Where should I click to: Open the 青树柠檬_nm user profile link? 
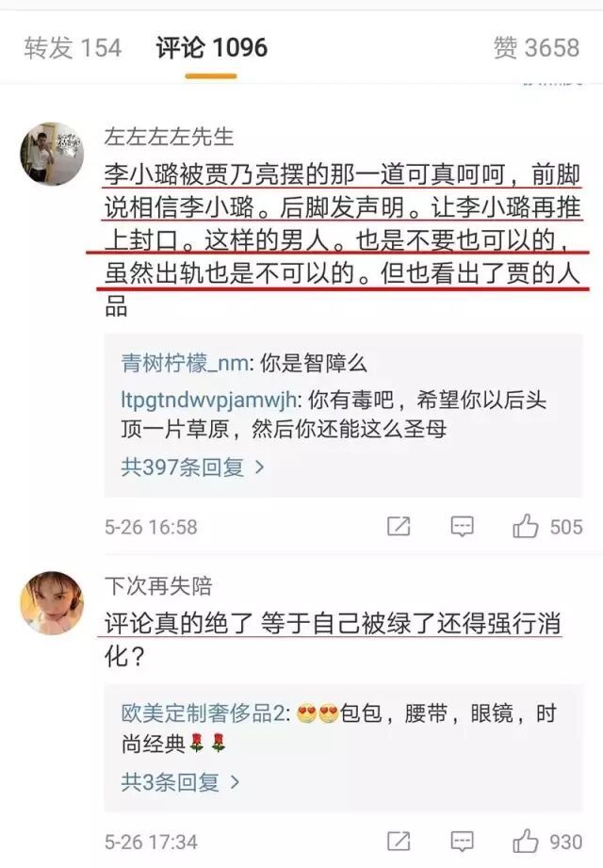click(x=185, y=364)
